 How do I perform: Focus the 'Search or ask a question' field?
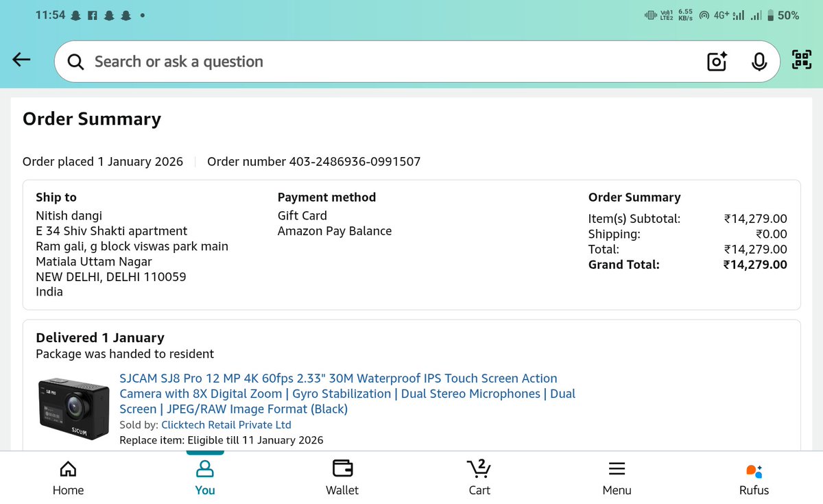417,62
